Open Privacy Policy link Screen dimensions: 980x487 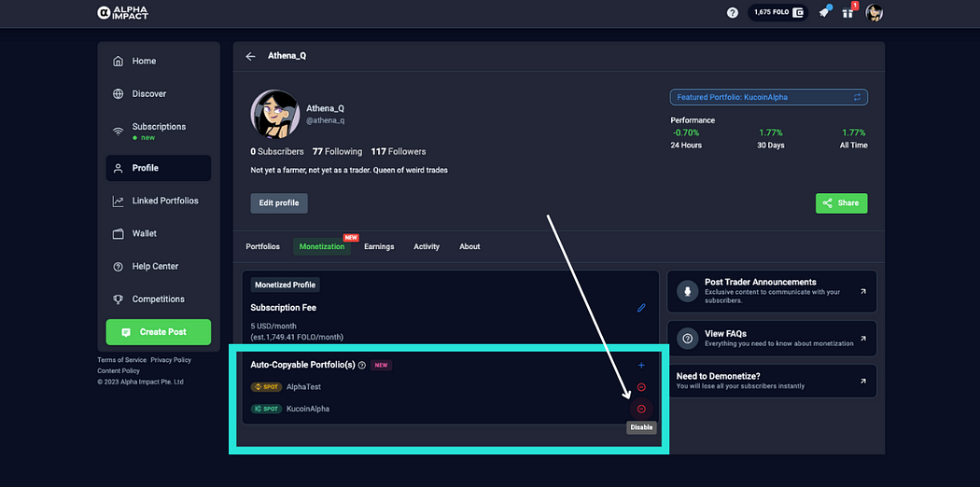(171, 360)
